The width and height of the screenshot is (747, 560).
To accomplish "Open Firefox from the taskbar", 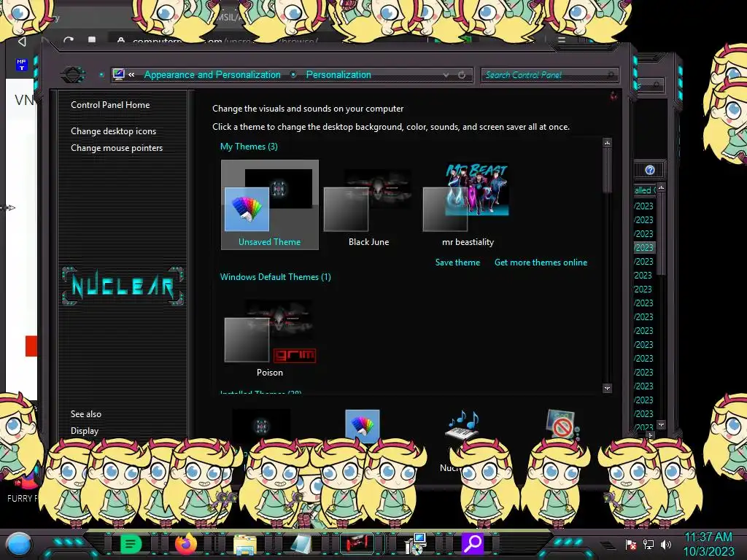I will [186, 542].
